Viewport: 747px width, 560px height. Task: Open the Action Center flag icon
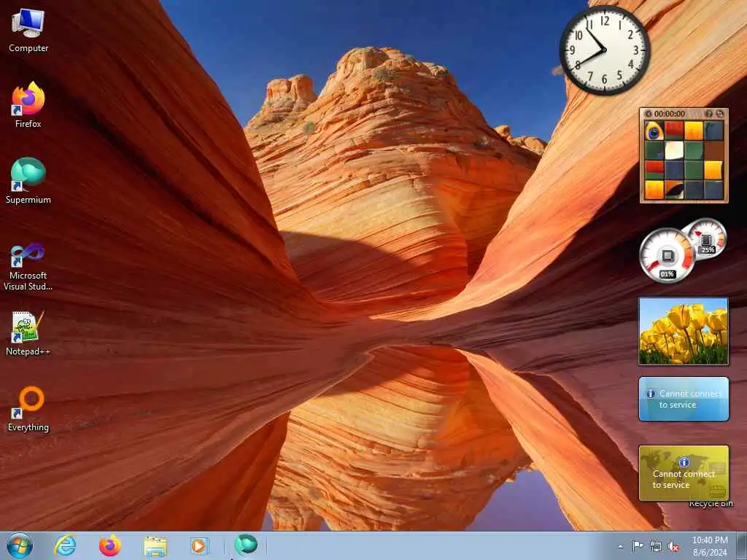tap(638, 545)
